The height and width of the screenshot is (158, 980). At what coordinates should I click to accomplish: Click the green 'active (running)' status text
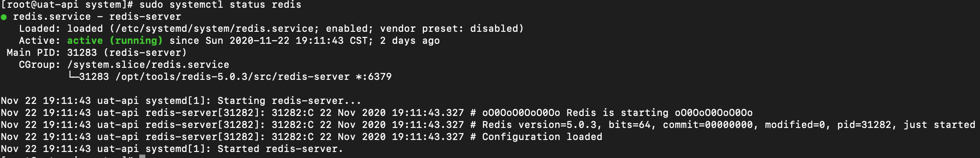point(115,40)
